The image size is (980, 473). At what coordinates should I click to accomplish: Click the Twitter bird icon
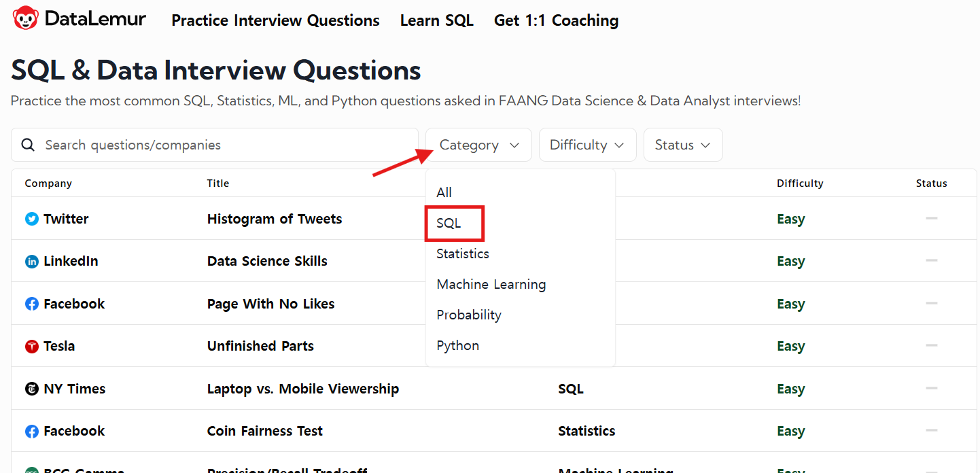[x=32, y=219]
